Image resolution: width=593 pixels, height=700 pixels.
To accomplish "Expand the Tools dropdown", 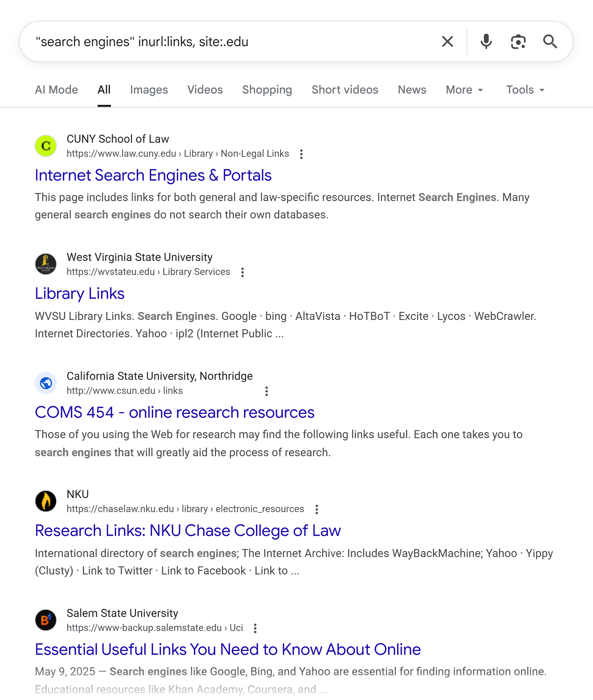I will pos(525,90).
